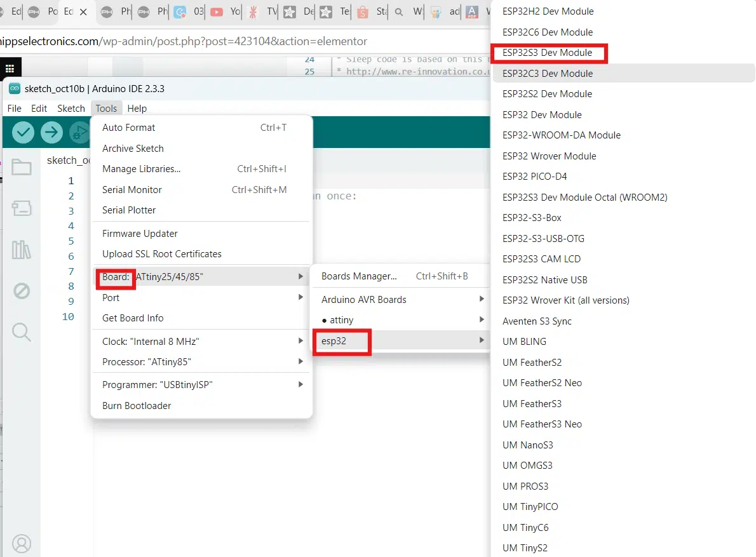Open the Serial Plotter
The width and height of the screenshot is (756, 557).
tap(201, 210)
